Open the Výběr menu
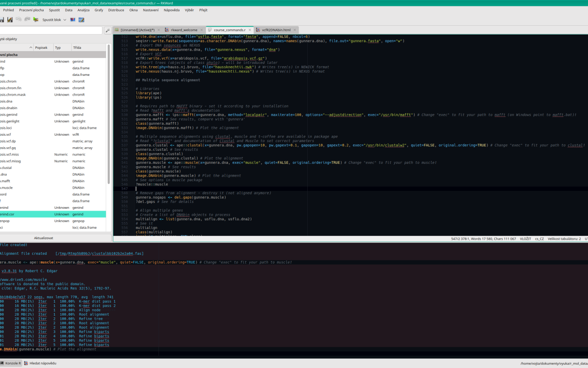 [189, 10]
